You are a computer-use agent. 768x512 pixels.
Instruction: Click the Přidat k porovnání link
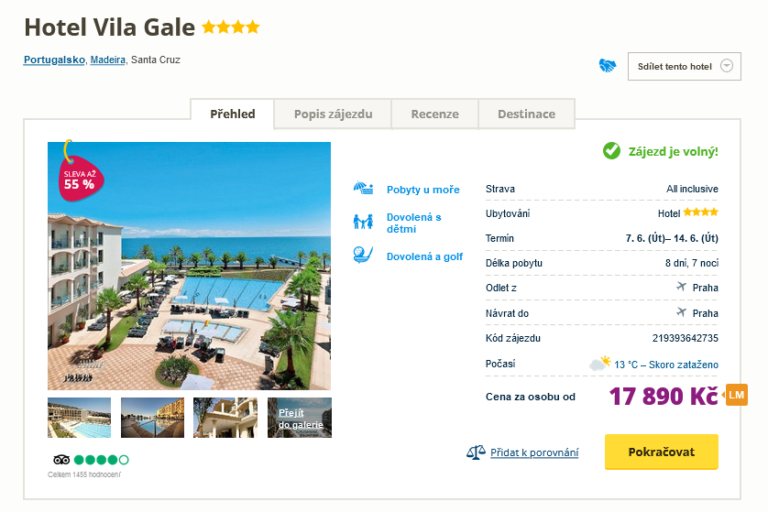click(534, 452)
